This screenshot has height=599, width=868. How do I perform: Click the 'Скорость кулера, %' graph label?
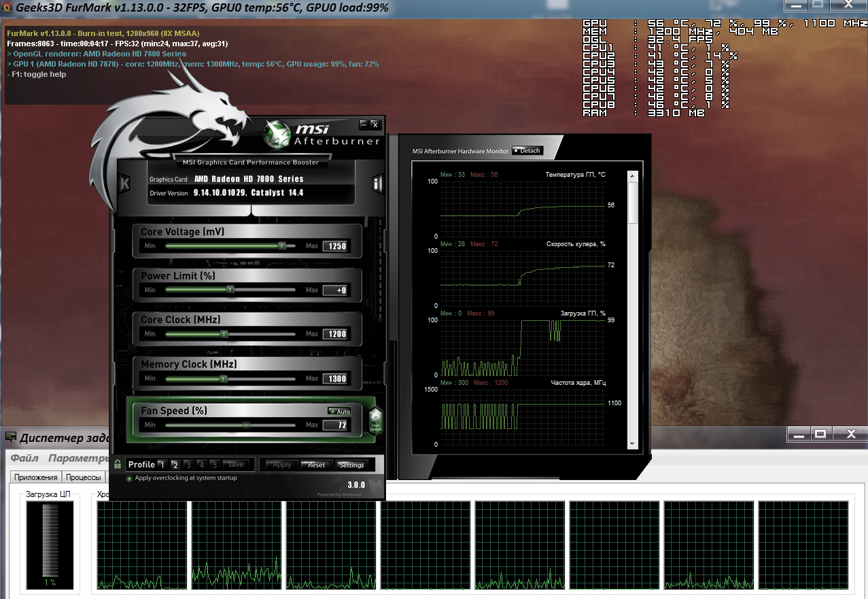click(576, 243)
